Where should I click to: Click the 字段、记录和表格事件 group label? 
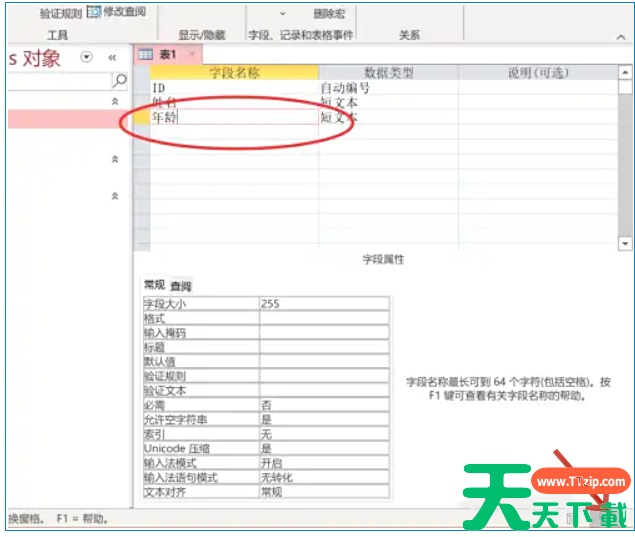pyautogui.click(x=301, y=35)
